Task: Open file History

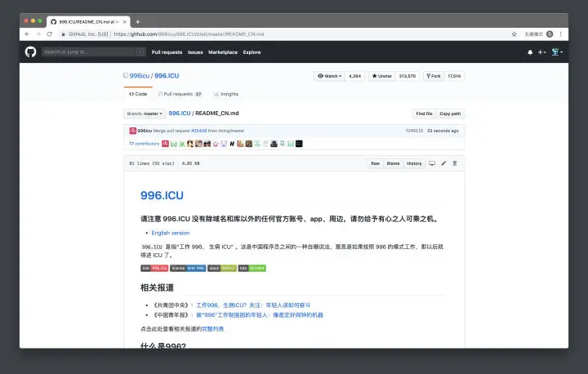Action: [414, 163]
